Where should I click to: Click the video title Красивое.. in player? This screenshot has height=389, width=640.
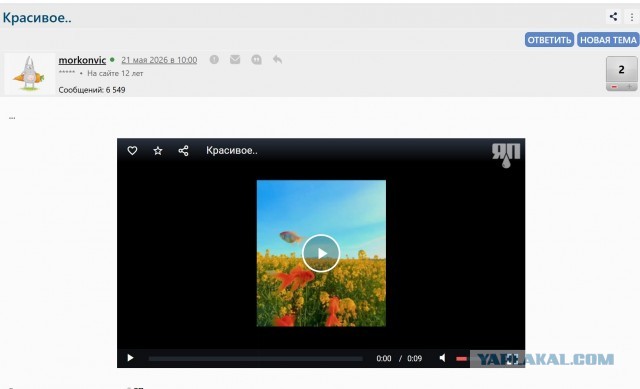point(232,151)
